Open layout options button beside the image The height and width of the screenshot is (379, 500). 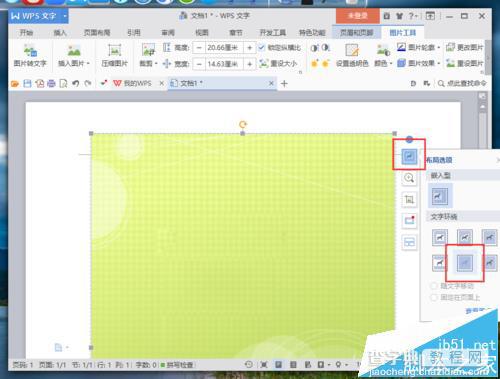(x=409, y=156)
